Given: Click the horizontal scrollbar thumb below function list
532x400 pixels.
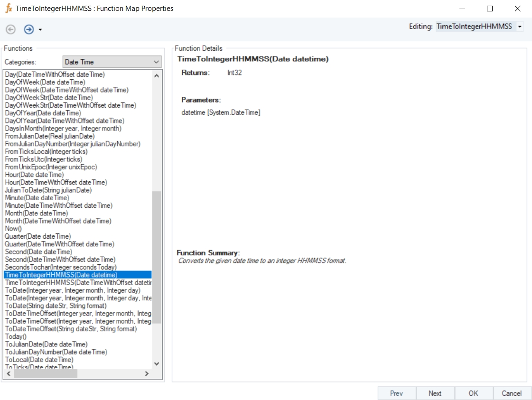Looking at the screenshot, I should pos(45,374).
